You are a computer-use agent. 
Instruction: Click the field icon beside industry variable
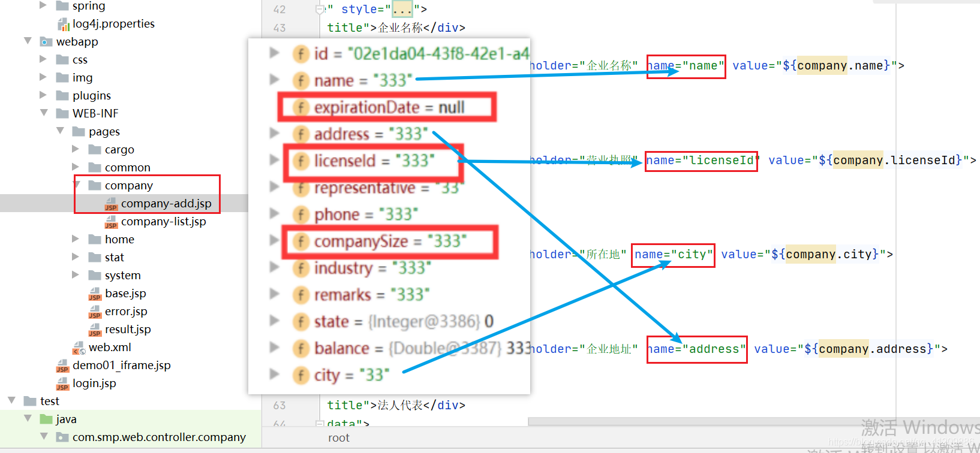click(x=301, y=268)
